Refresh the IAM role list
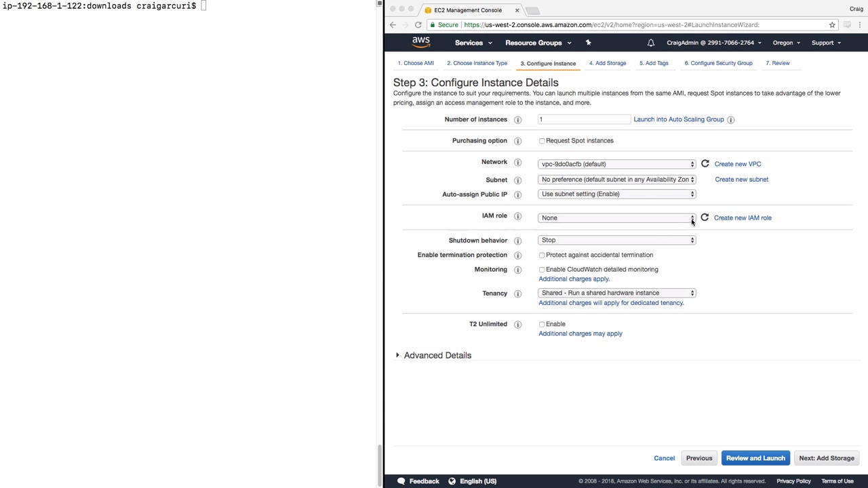Image resolution: width=868 pixels, height=488 pixels. 705,218
